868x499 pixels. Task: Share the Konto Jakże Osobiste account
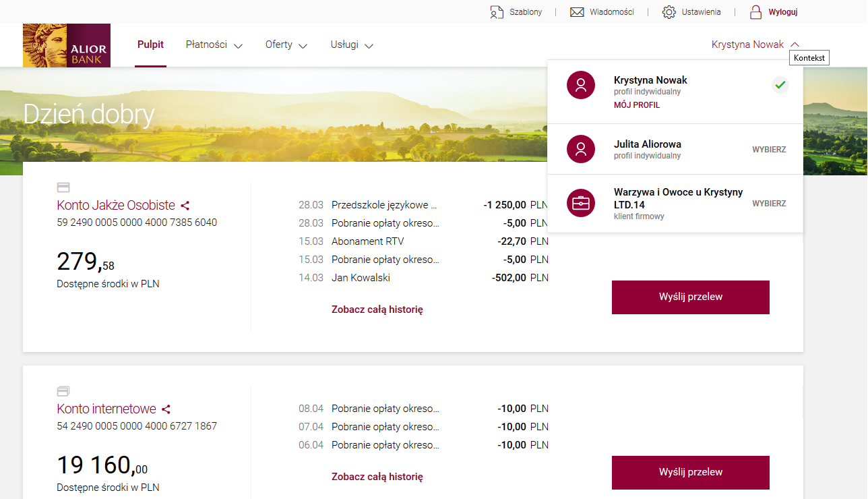click(185, 206)
